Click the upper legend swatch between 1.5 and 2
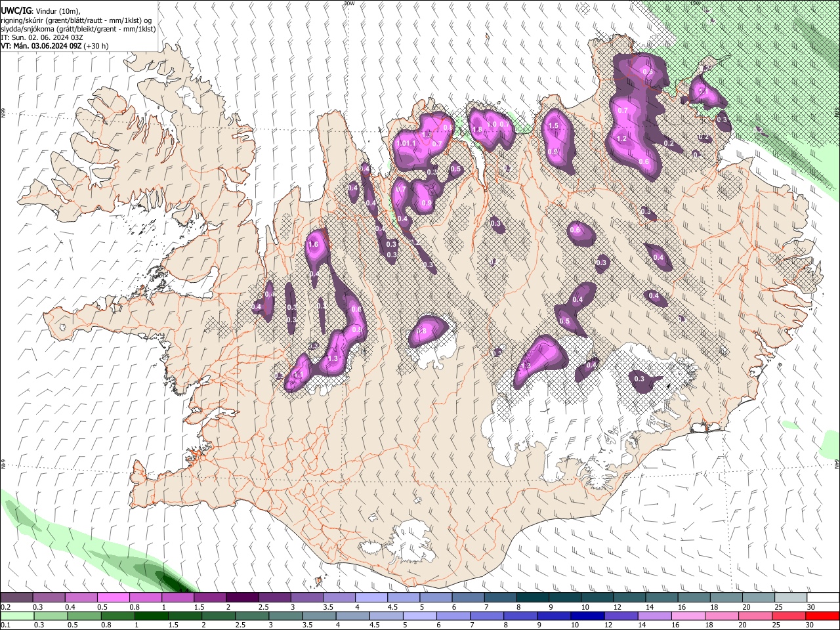Image resolution: width=840 pixels, height=630 pixels. pos(210,598)
